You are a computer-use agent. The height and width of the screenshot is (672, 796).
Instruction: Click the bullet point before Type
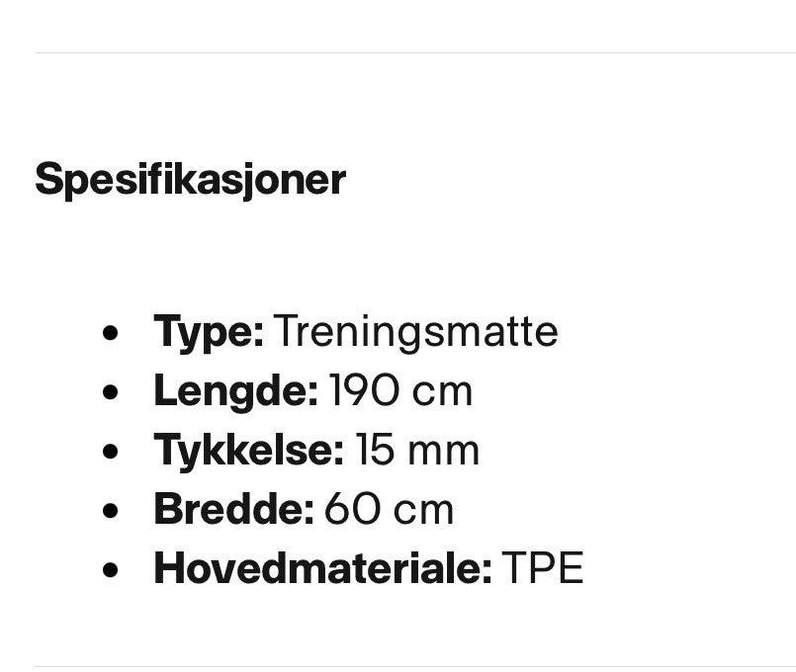(x=110, y=333)
